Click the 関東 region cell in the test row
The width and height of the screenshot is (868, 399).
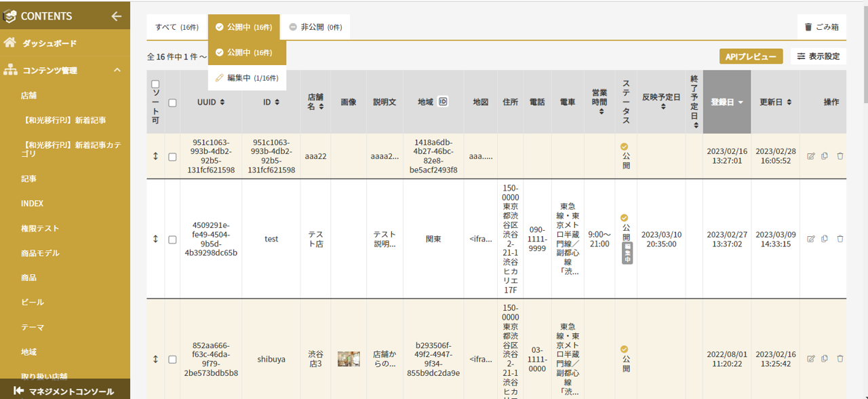[x=433, y=239]
